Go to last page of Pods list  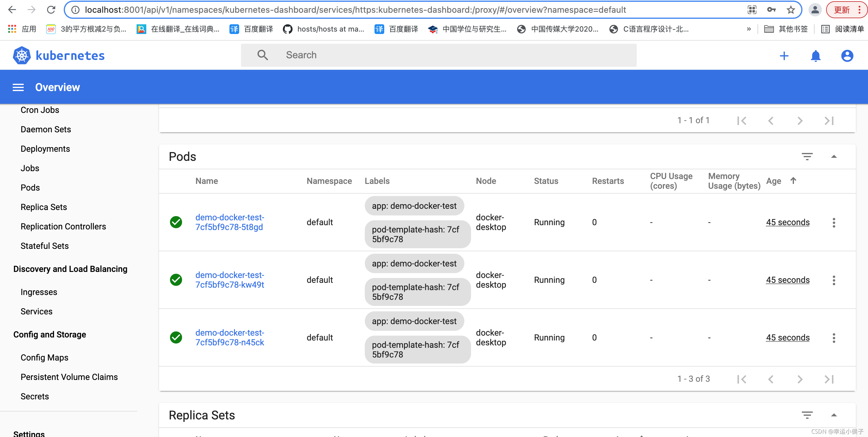tap(829, 379)
